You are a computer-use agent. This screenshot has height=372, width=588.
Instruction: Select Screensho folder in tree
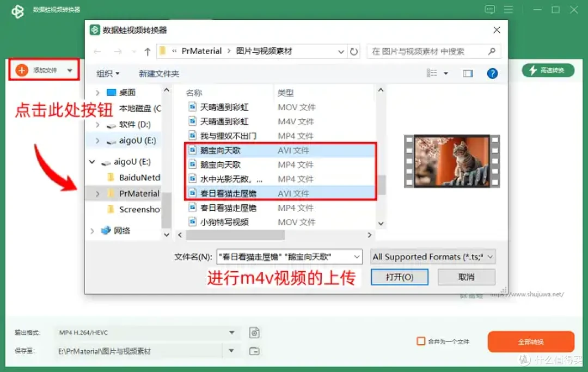139,209
